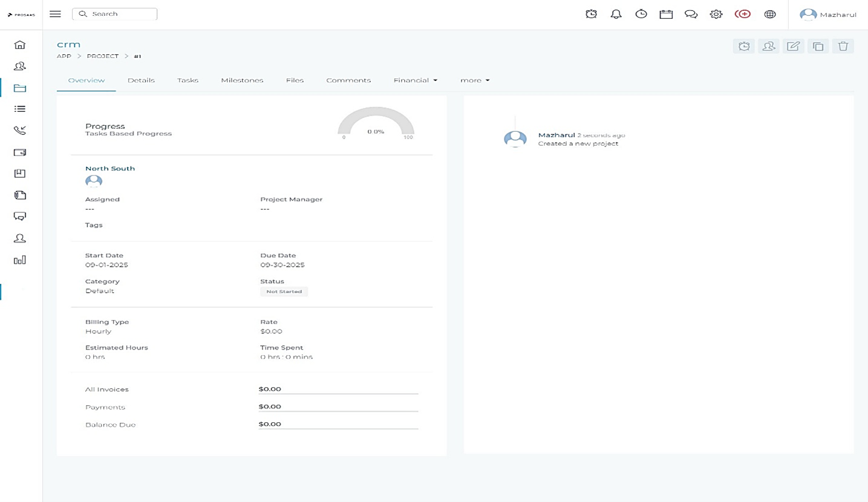This screenshot has width=868, height=502.
Task: Open the sidebar hamburger menu
Action: [x=55, y=14]
